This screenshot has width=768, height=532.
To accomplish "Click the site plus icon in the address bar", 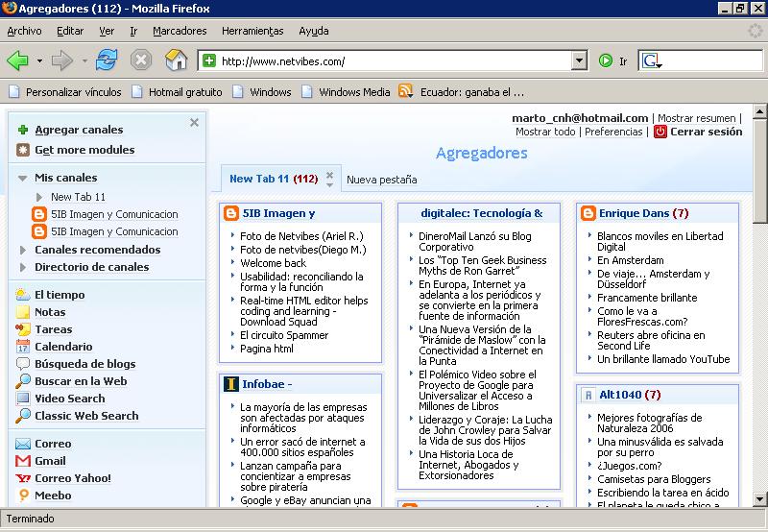I will 209,60.
